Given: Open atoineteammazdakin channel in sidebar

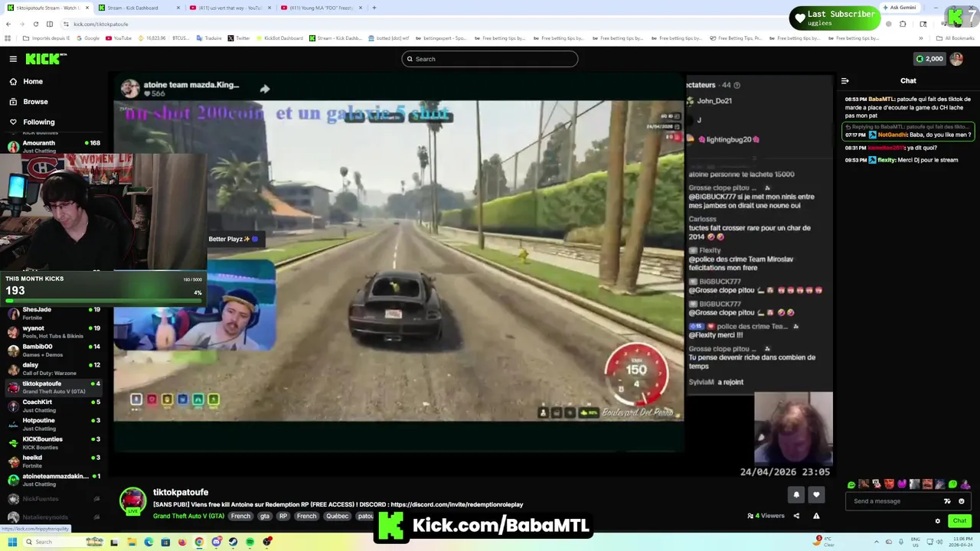Looking at the screenshot, I should point(54,480).
